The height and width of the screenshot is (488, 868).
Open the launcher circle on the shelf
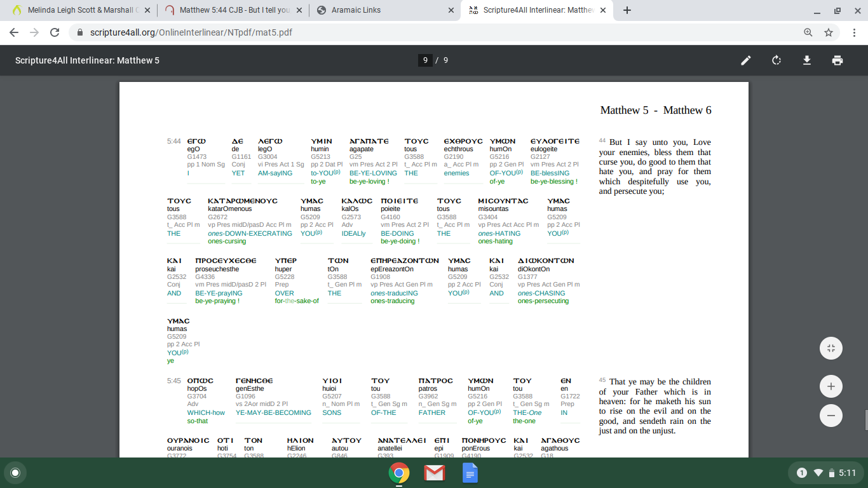(15, 473)
